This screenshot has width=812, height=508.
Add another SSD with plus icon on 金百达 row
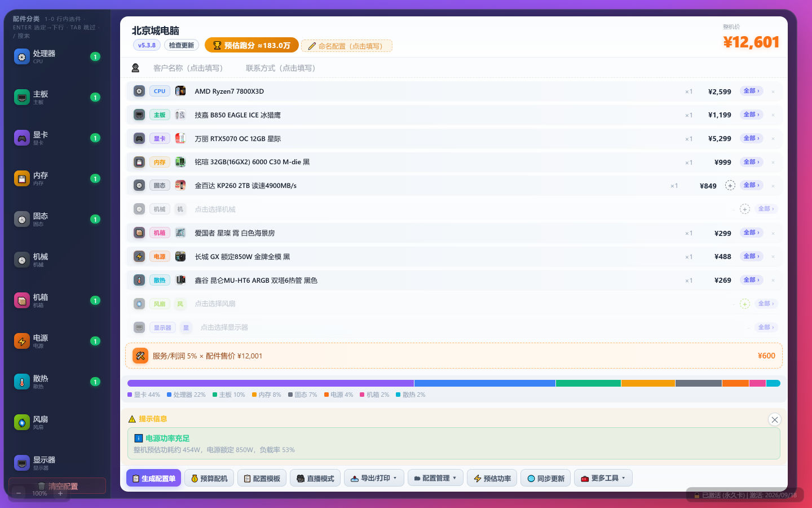pos(730,185)
